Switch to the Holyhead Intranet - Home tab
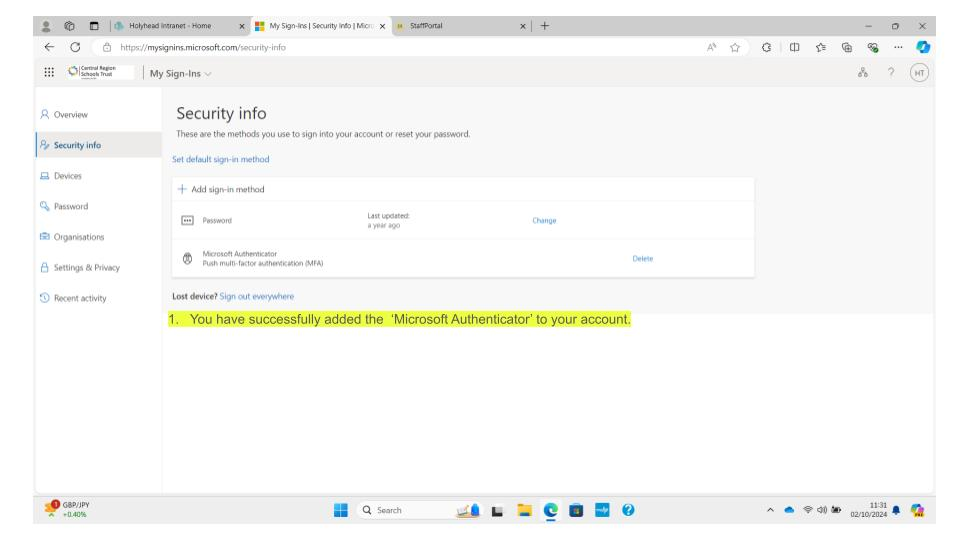The height and width of the screenshot is (540, 960). click(171, 26)
